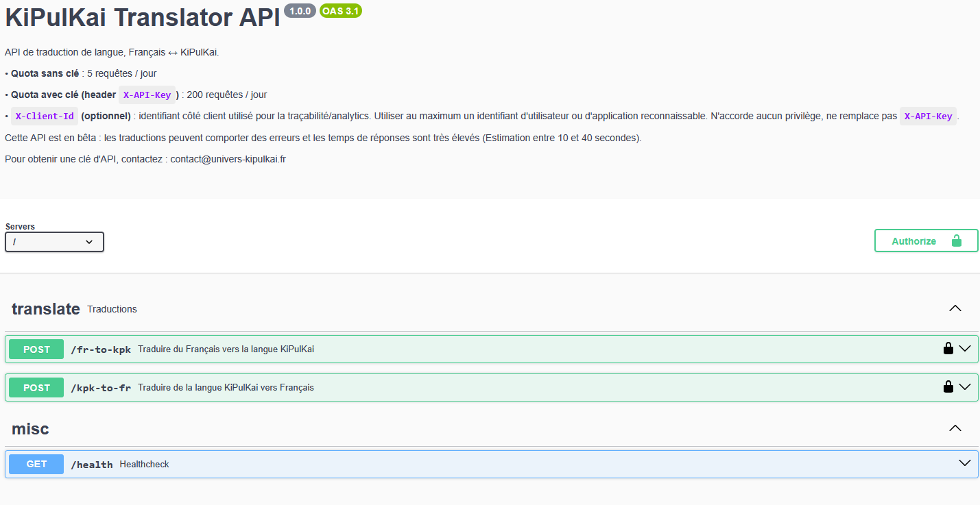Click the /fr-to-kpk endpoint path
The image size is (980, 505).
point(101,349)
